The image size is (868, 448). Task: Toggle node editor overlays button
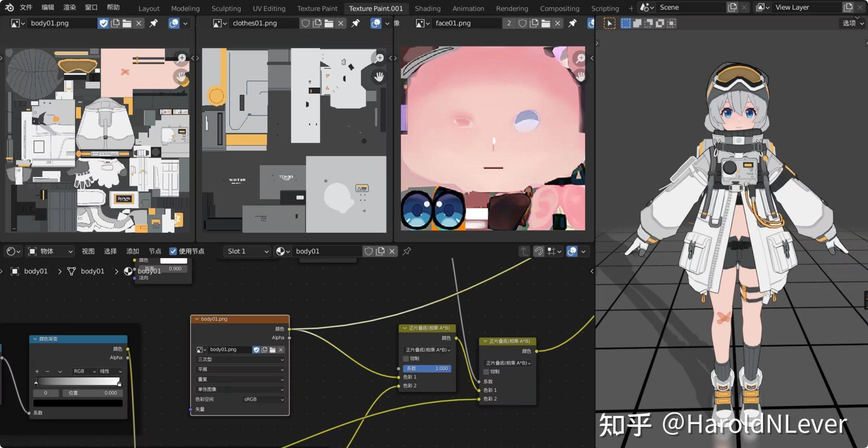pyautogui.click(x=572, y=251)
